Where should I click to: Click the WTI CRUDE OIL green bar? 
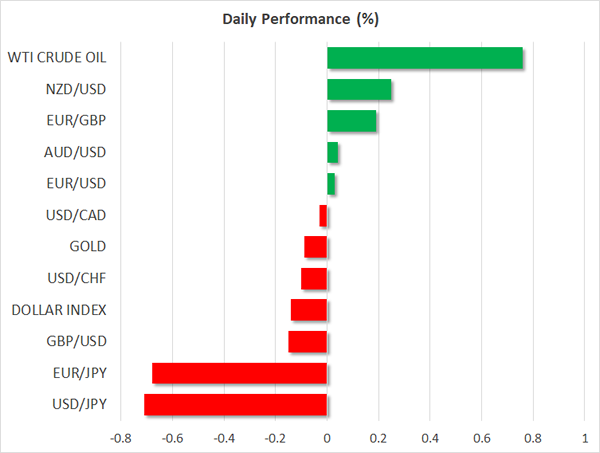(425, 59)
